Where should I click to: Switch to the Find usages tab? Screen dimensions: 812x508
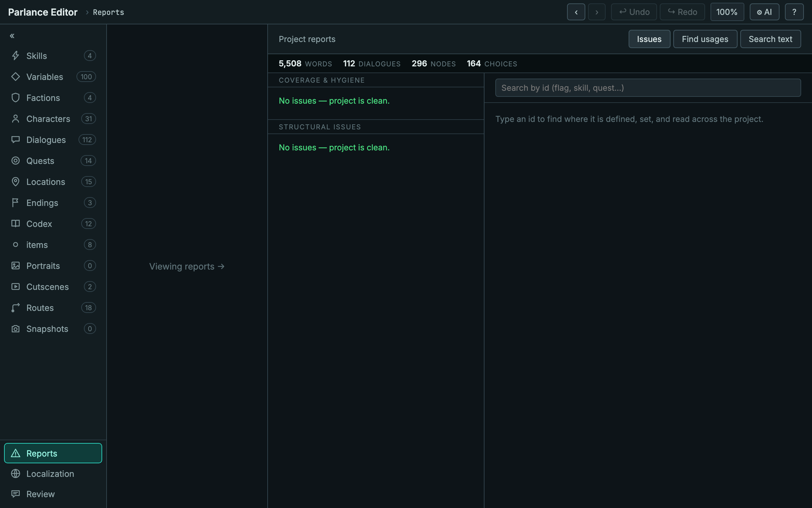[x=705, y=39]
